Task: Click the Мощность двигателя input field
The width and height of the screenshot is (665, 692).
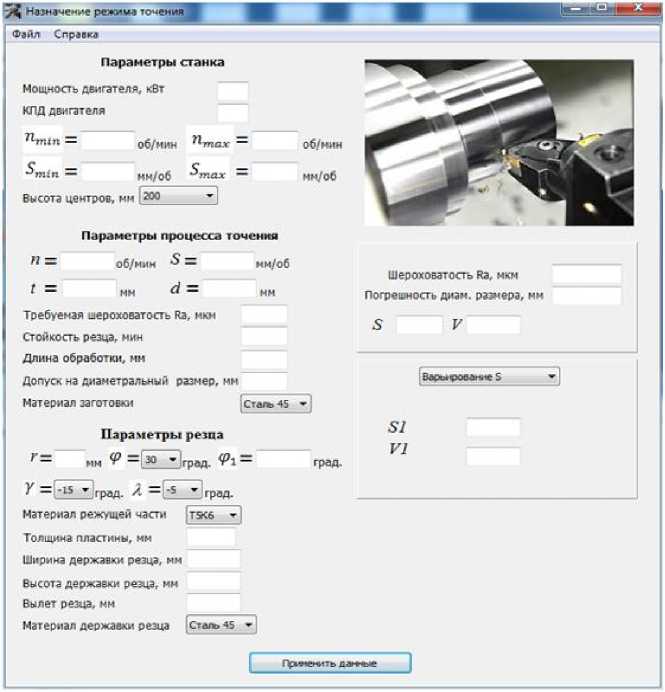Action: [x=233, y=91]
